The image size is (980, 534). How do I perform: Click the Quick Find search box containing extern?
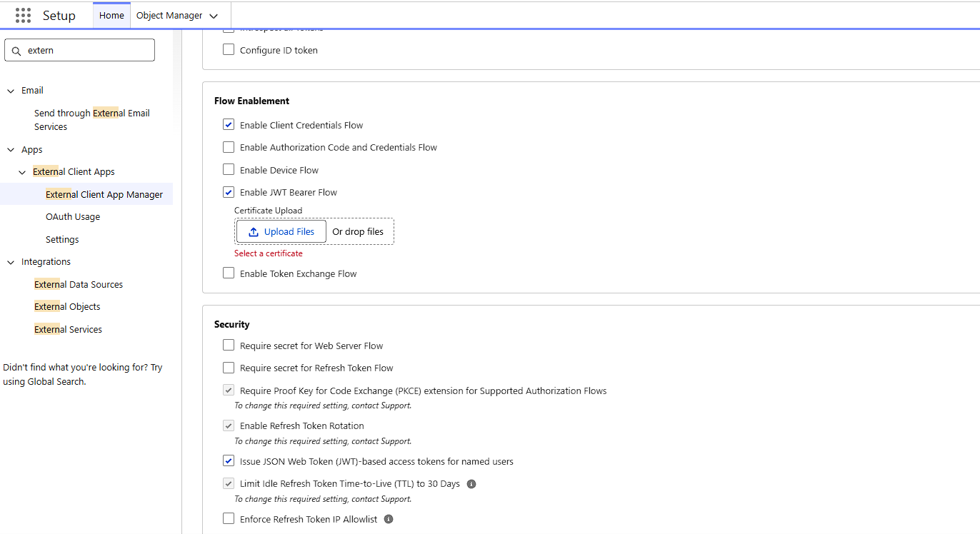79,50
